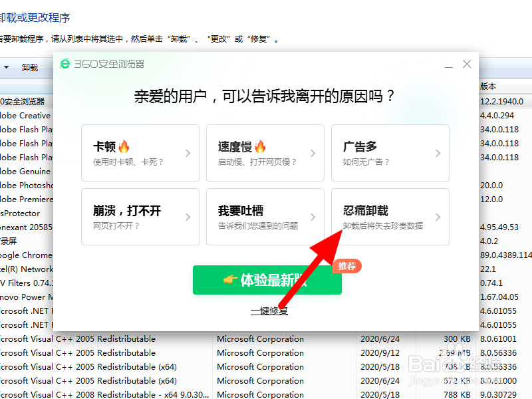The width and height of the screenshot is (532, 399).
Task: Click the chevron on the 卡顿 card
Action: (188, 154)
